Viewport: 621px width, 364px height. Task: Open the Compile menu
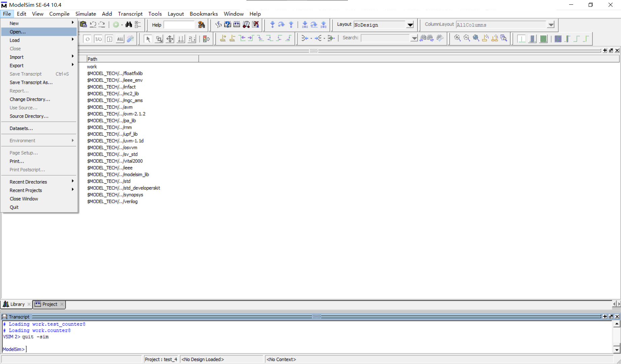click(59, 14)
